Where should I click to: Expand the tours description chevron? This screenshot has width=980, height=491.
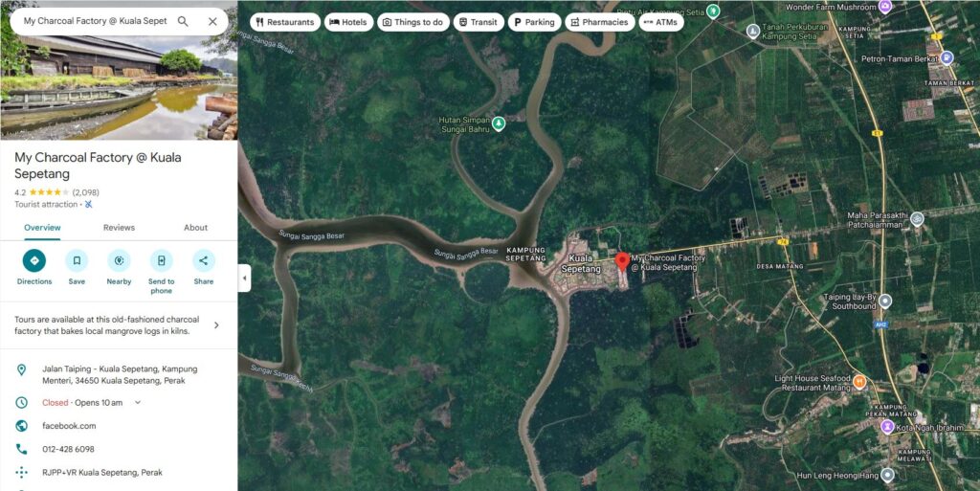pyautogui.click(x=216, y=325)
